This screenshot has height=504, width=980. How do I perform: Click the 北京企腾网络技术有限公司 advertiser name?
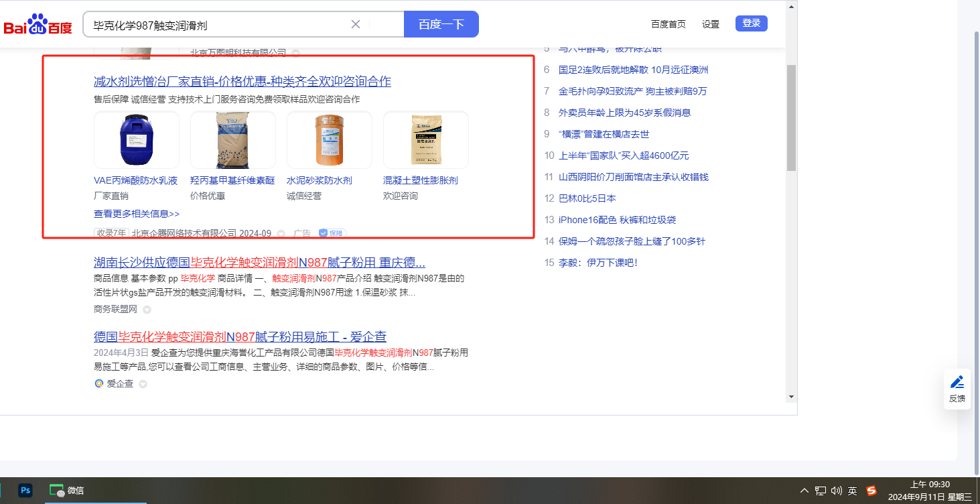pyautogui.click(x=184, y=234)
